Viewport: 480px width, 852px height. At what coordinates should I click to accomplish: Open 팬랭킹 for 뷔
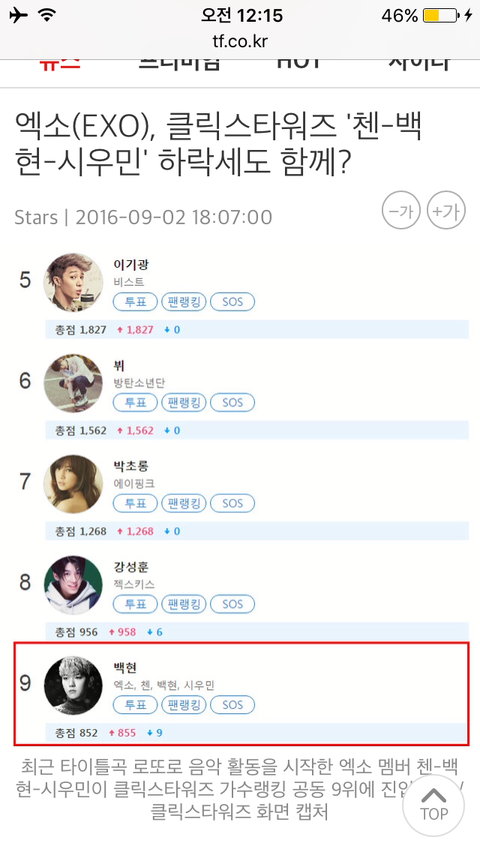coord(184,403)
